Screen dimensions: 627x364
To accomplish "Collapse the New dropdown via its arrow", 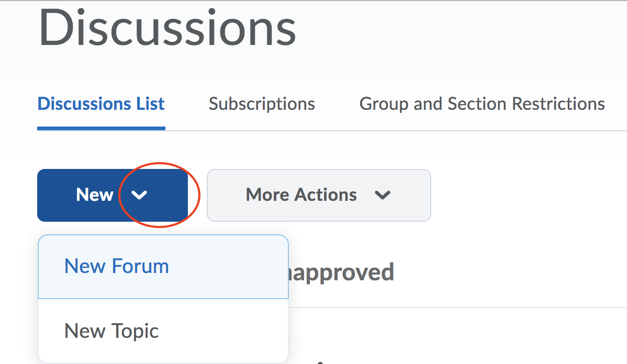I will pos(139,195).
